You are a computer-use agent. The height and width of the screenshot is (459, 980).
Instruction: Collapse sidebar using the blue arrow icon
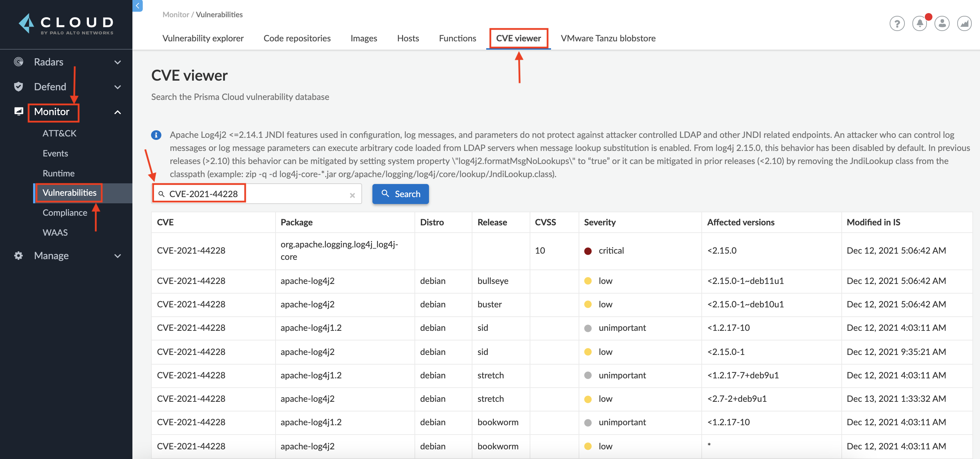coord(137,6)
